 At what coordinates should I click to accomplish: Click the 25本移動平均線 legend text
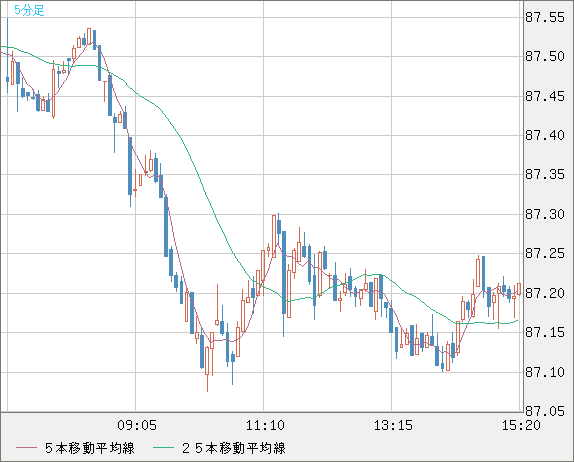pos(234,448)
